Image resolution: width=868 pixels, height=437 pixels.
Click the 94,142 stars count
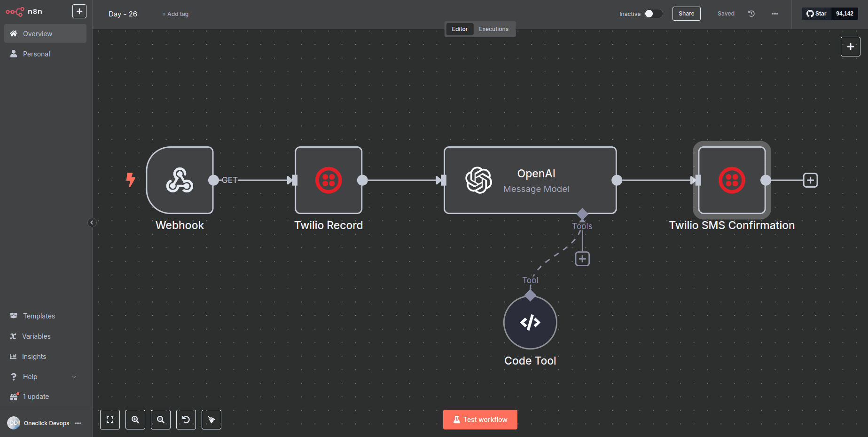click(x=845, y=14)
